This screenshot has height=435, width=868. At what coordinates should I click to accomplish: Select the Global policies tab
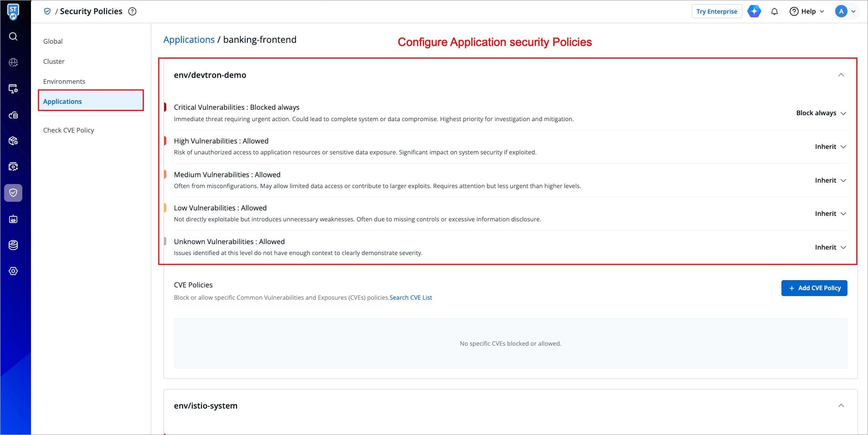pyautogui.click(x=53, y=41)
